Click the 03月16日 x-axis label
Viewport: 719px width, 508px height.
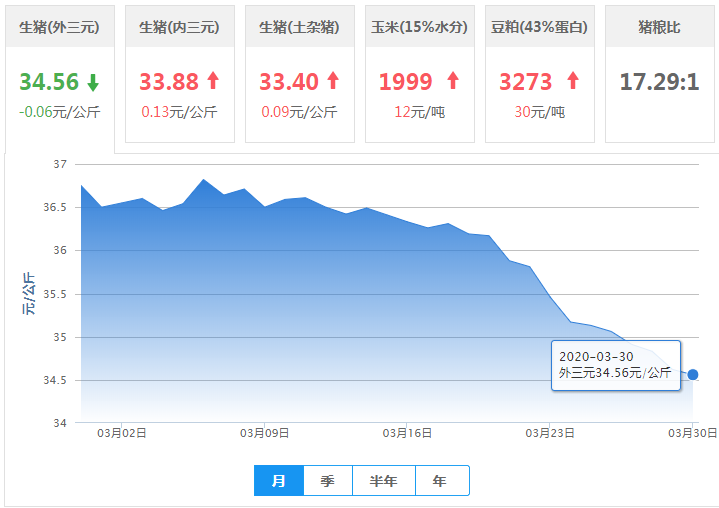[x=407, y=433]
